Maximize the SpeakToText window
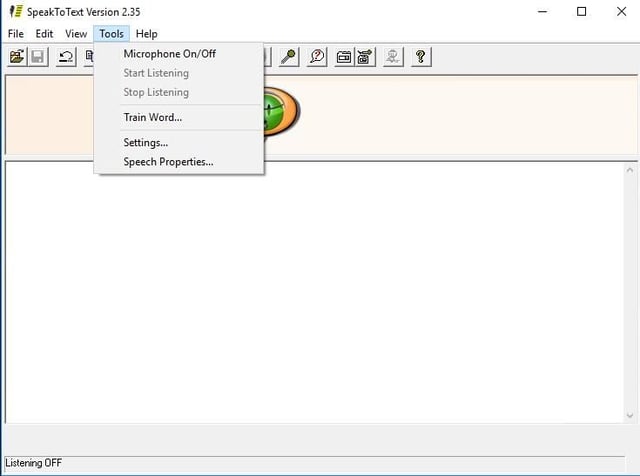 tap(581, 11)
